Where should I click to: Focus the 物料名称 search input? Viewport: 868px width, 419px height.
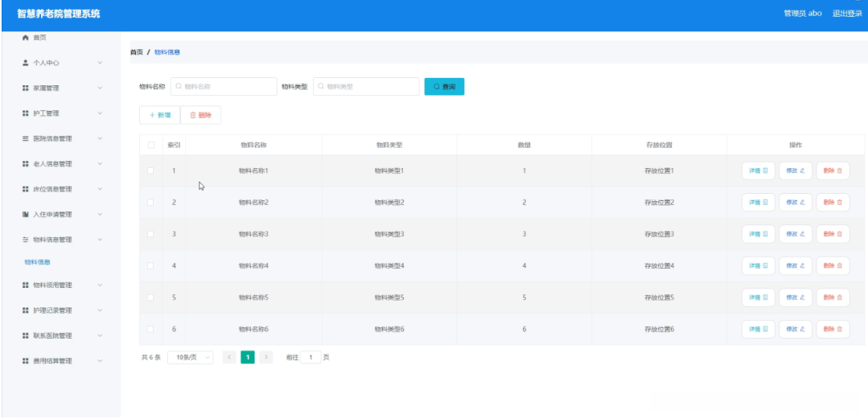224,86
